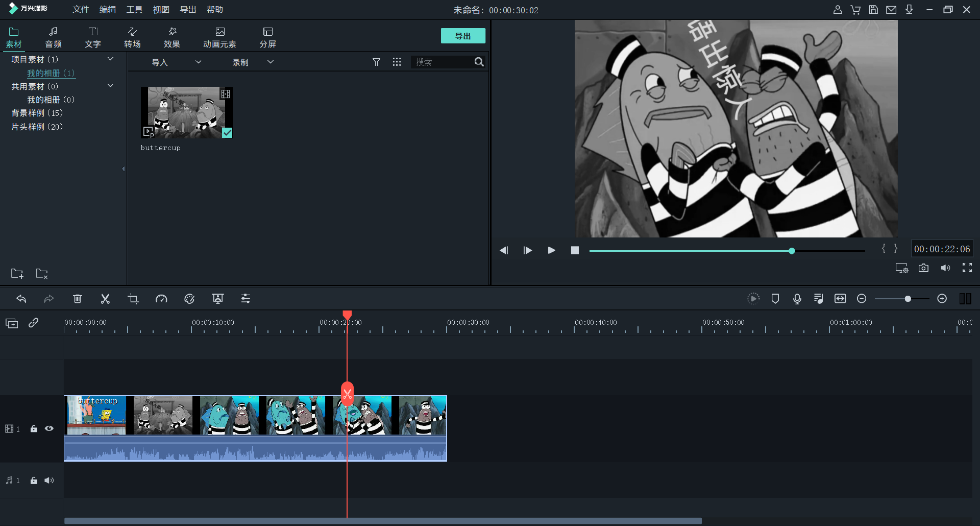The height and width of the screenshot is (526, 980).
Task: Hide video track 1 using eye icon
Action: pyautogui.click(x=49, y=428)
